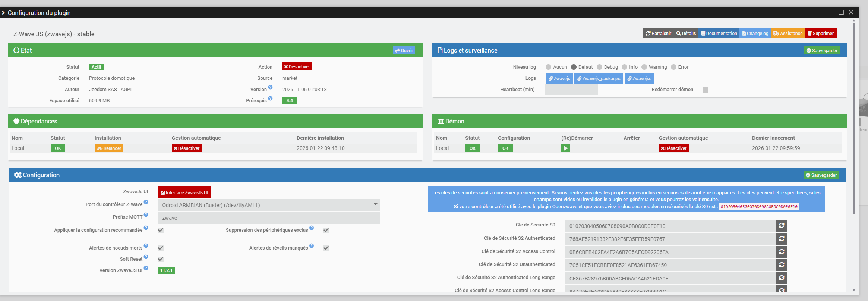Viewport: 868px width, 301px height.
Task: Select the Defaut log level
Action: point(574,67)
